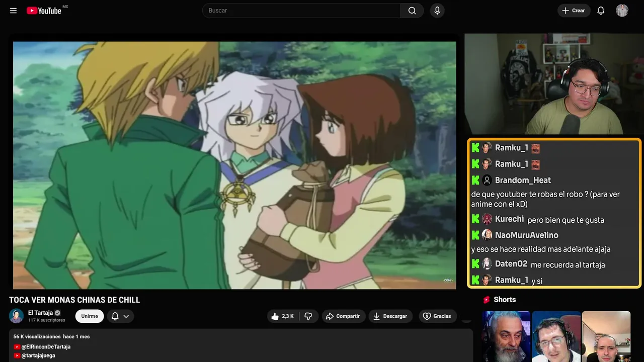Click the Shorts section heading
This screenshot has width=644, height=362.
[505, 300]
